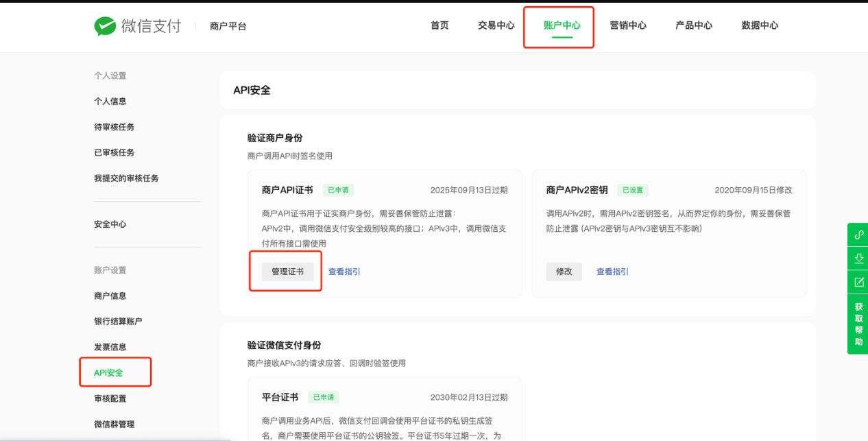Screen dimensions: 868x441
Task: Select 我提交的审核任务 in the sidebar
Action: (x=126, y=178)
